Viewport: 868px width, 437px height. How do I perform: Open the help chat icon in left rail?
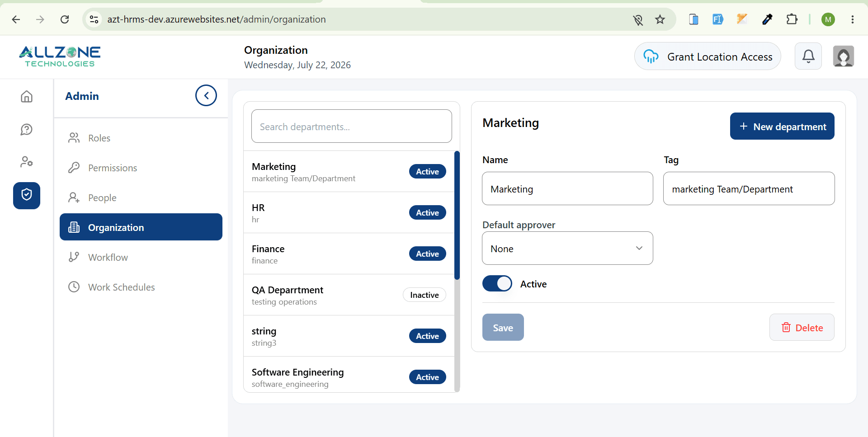pos(27,130)
